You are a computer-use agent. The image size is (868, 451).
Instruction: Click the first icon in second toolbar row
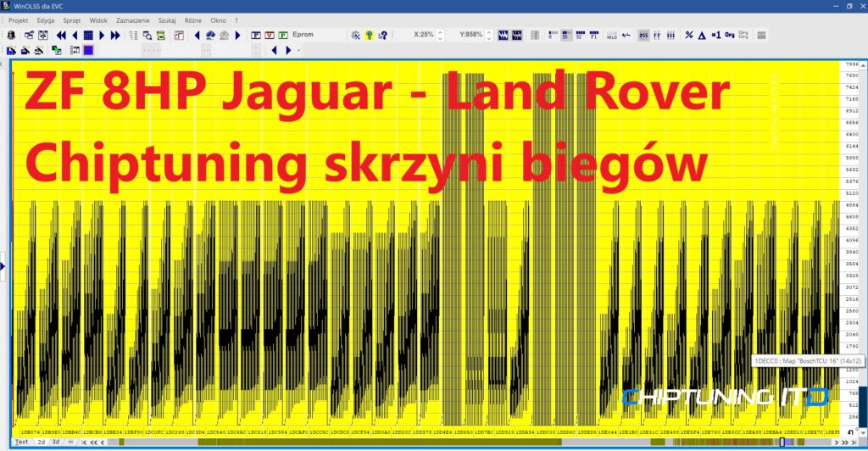[x=11, y=50]
